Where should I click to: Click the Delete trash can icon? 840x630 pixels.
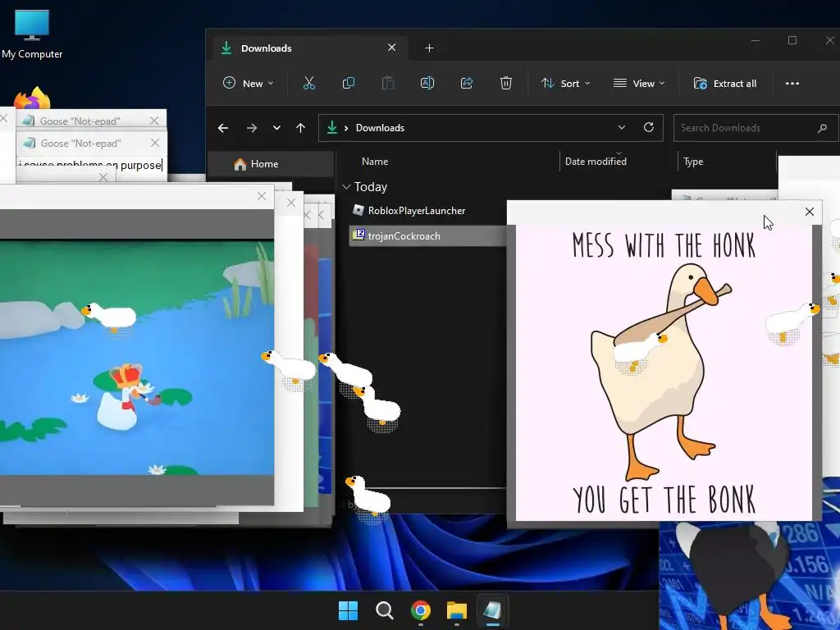coord(505,83)
